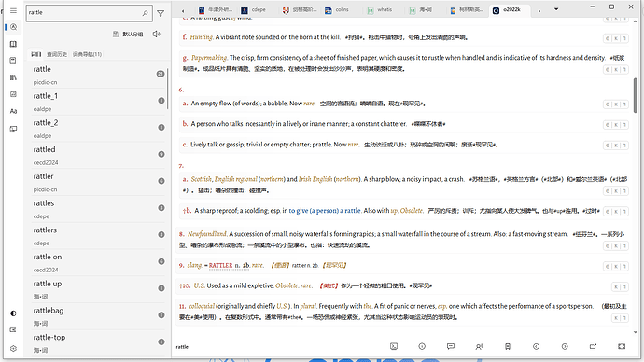
Task: Click the picture icon in the sidebar
Action: (13, 94)
